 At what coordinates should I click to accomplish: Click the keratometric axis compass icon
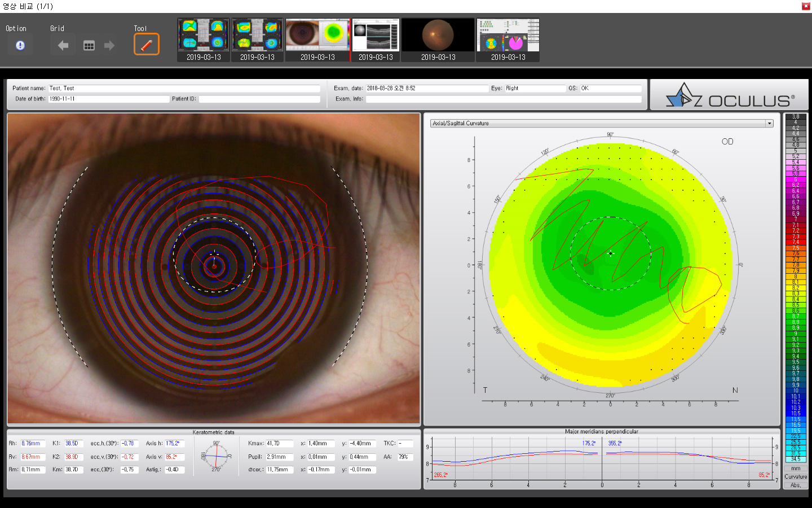[215, 456]
